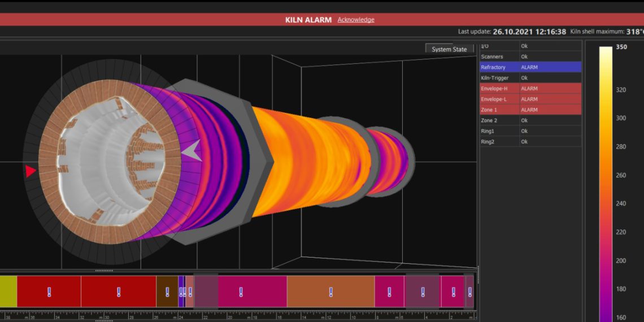Image resolution: width=644 pixels, height=322 pixels.
Task: Select the Envelope-H alarm row
Action: point(530,89)
